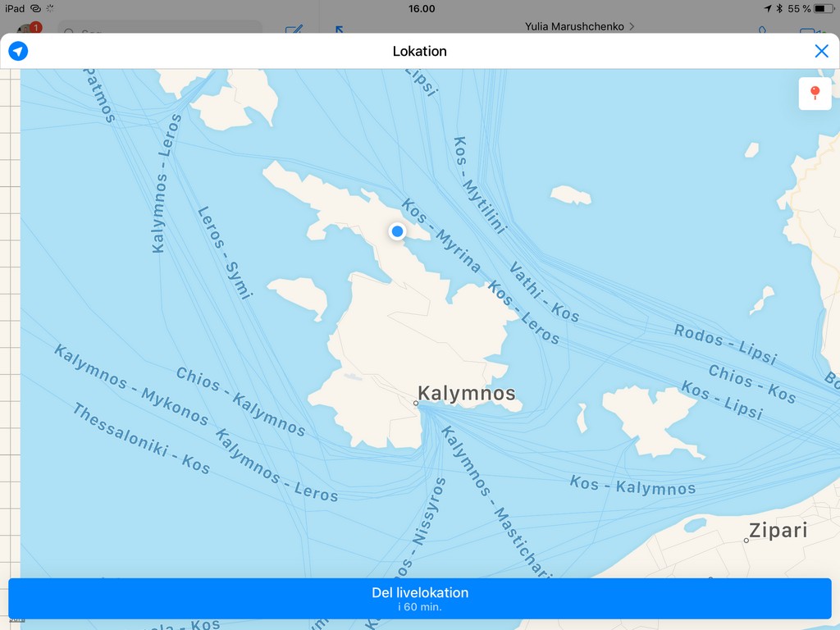
Task: Tap the Leros - Symi route label
Action: pos(225,253)
